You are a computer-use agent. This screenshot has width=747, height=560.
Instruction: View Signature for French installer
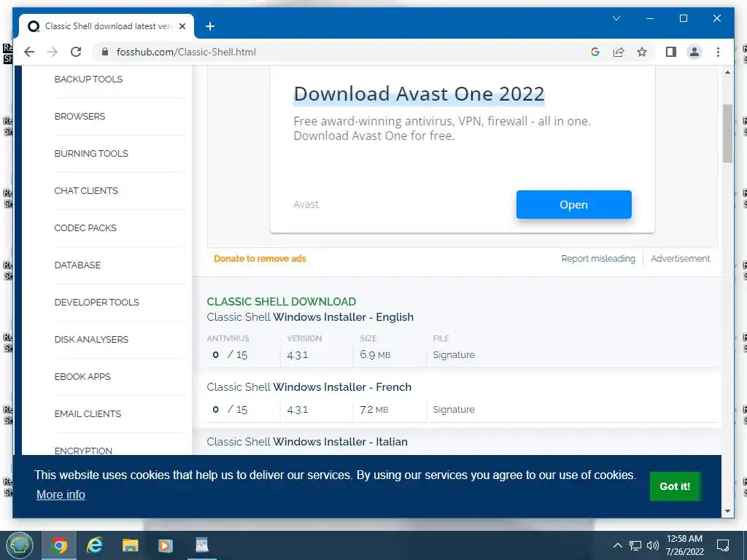coord(454,410)
